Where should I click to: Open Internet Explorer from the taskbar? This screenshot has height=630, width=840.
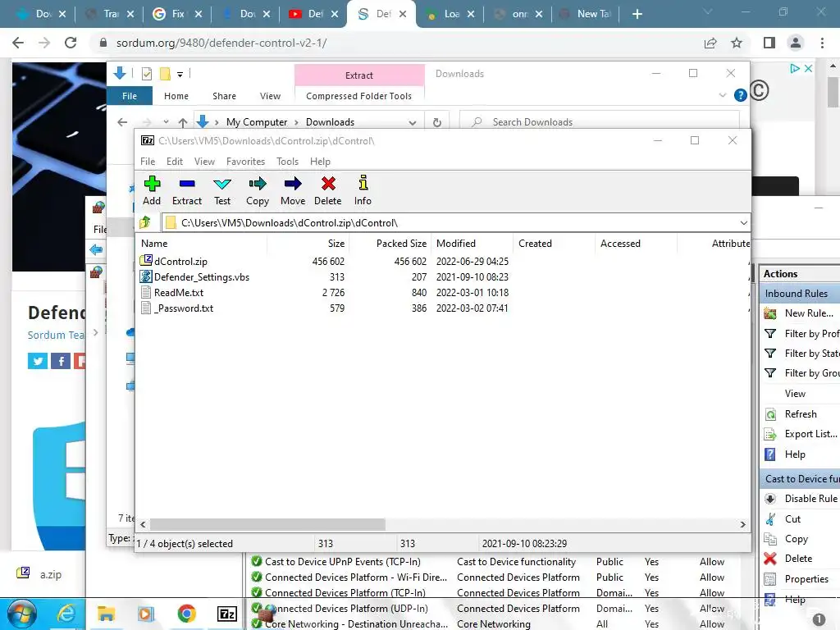[x=66, y=614]
